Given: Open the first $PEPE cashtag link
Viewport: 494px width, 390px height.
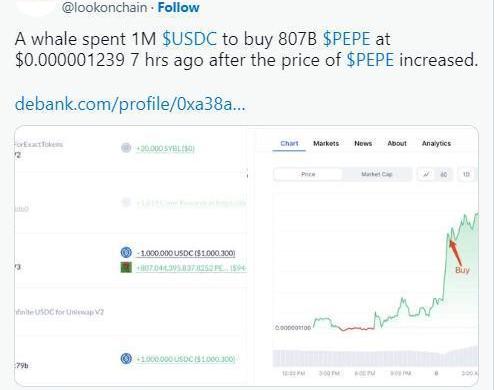Looking at the screenshot, I should [x=347, y=39].
